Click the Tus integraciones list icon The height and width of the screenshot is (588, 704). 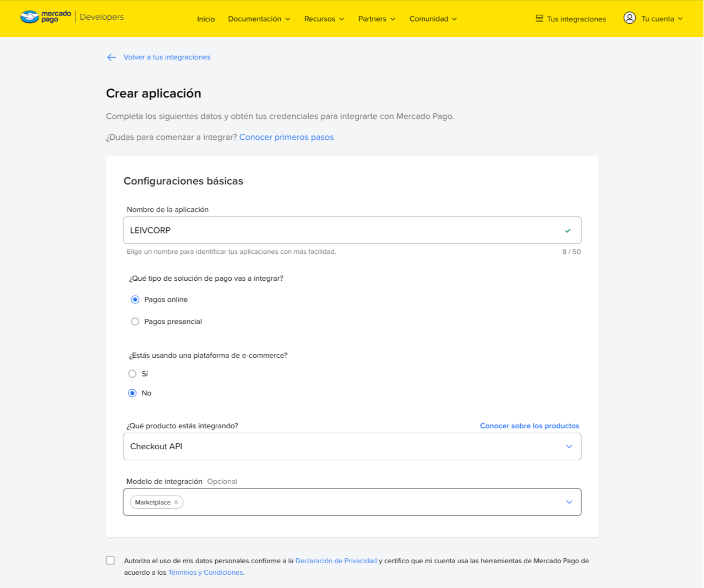click(539, 19)
